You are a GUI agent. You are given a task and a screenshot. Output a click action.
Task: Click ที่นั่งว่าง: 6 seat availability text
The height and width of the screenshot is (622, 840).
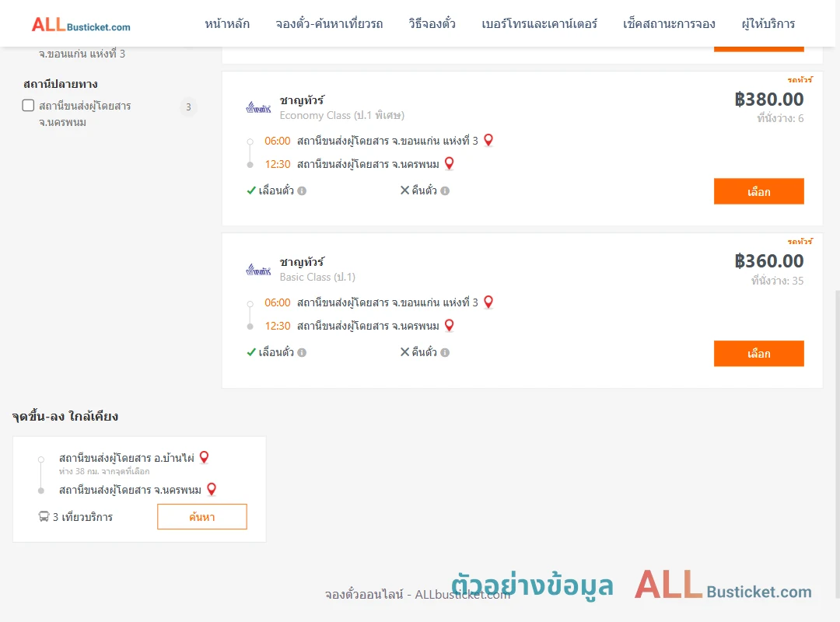pos(780,118)
